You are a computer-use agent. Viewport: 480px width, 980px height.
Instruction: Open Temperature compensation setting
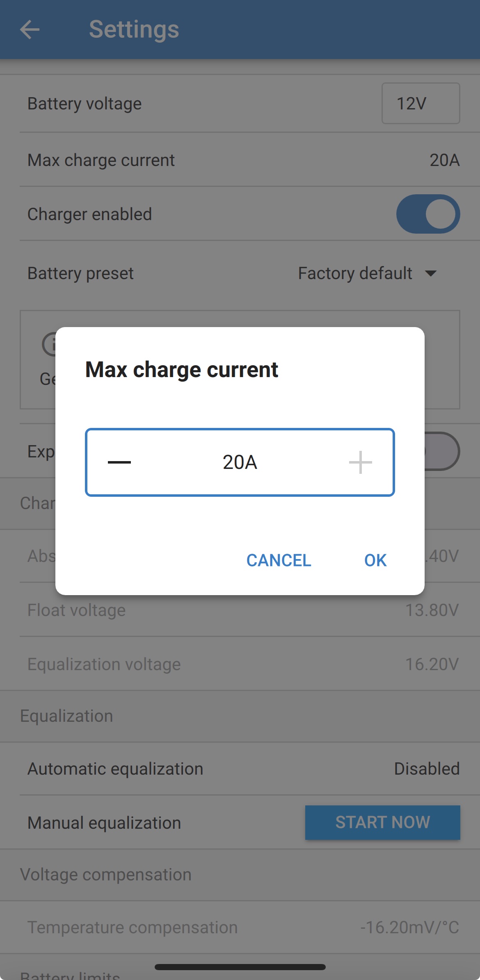pyautogui.click(x=240, y=928)
